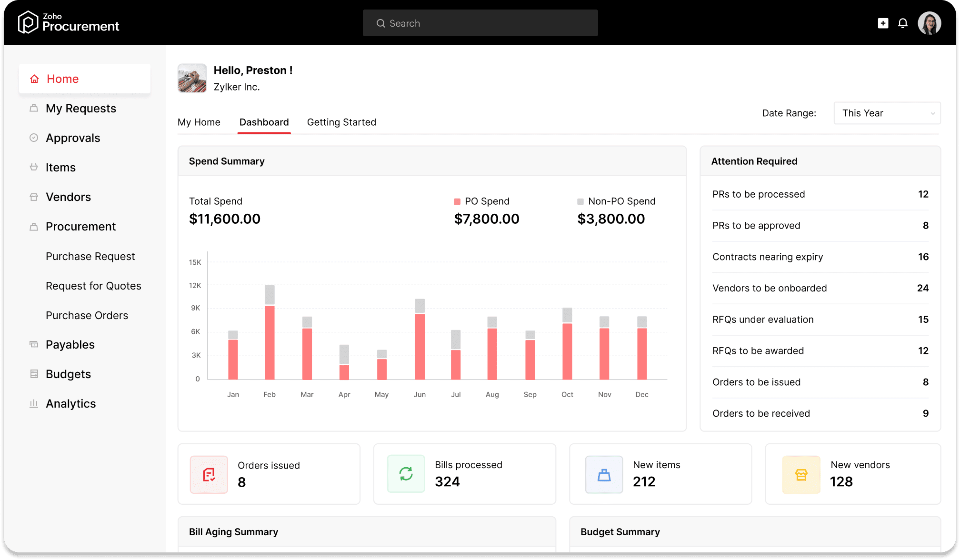The height and width of the screenshot is (560, 960).
Task: Click the notification bell icon
Action: click(903, 23)
